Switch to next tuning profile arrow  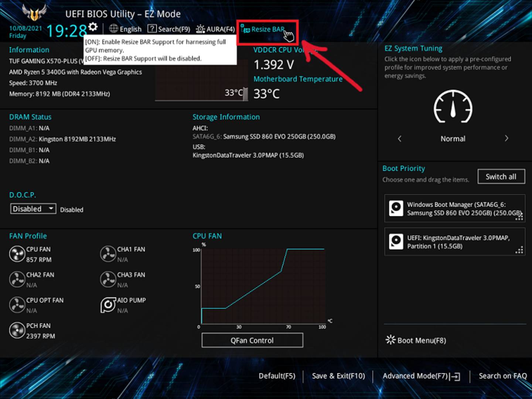click(507, 138)
